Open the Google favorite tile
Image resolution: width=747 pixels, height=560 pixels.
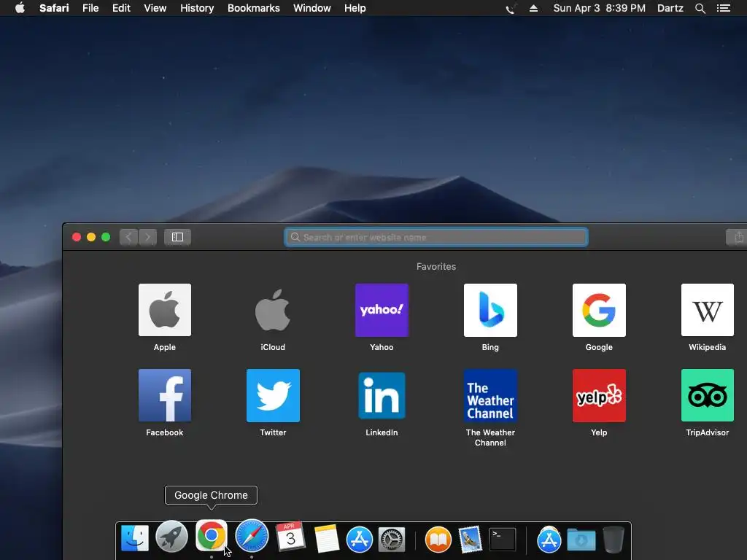(599, 310)
